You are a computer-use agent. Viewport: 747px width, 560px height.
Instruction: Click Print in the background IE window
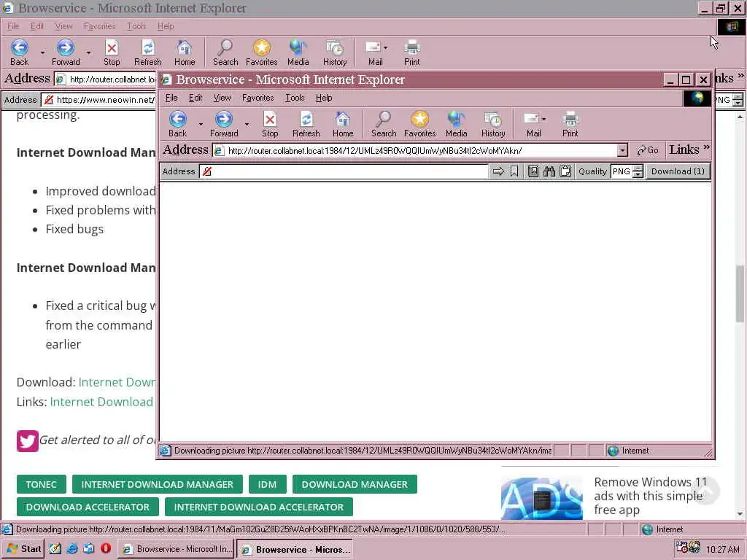pyautogui.click(x=411, y=52)
